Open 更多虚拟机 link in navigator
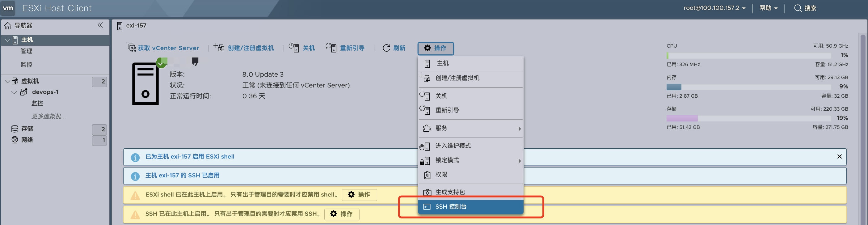 [49, 117]
